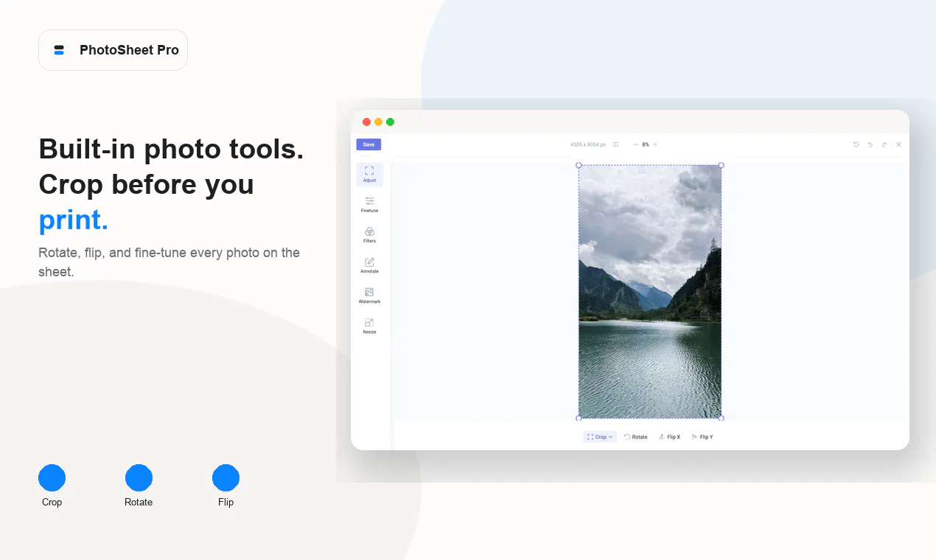Zoom out with the minus icon
936x560 pixels.
pyautogui.click(x=636, y=144)
